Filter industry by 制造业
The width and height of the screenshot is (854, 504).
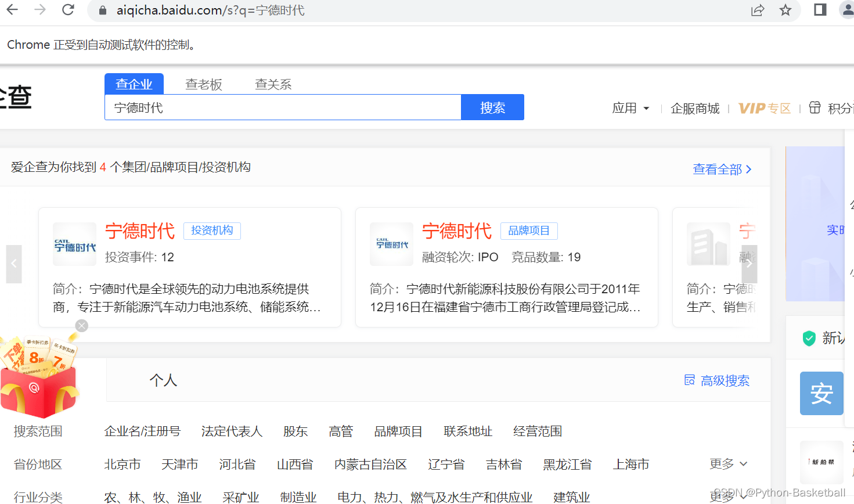point(298,497)
